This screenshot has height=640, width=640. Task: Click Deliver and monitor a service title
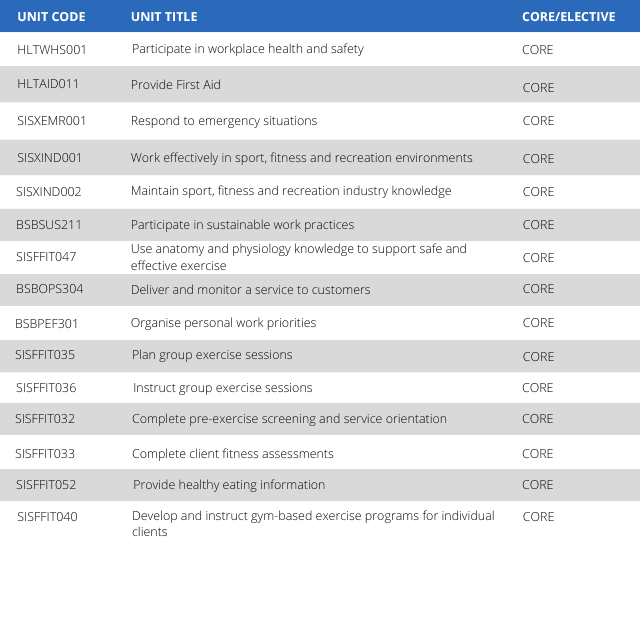pyautogui.click(x=250, y=290)
